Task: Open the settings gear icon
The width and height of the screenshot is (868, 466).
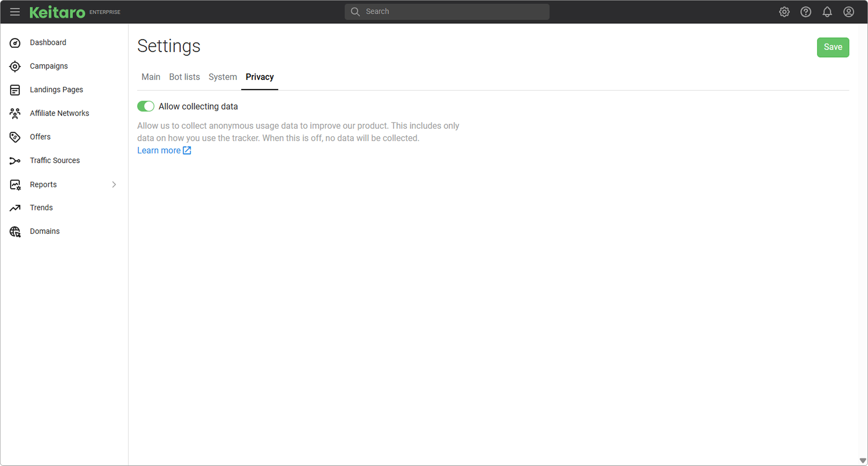Action: click(784, 12)
